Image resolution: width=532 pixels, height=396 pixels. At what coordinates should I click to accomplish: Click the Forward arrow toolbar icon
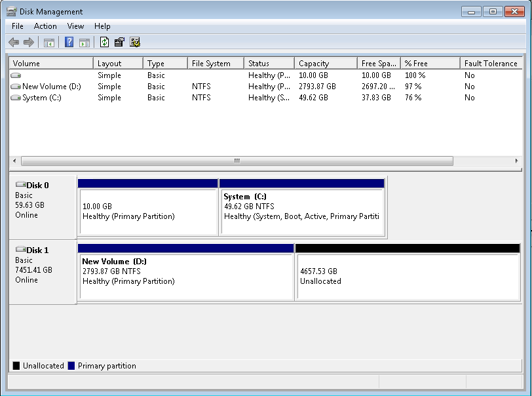tap(29, 43)
